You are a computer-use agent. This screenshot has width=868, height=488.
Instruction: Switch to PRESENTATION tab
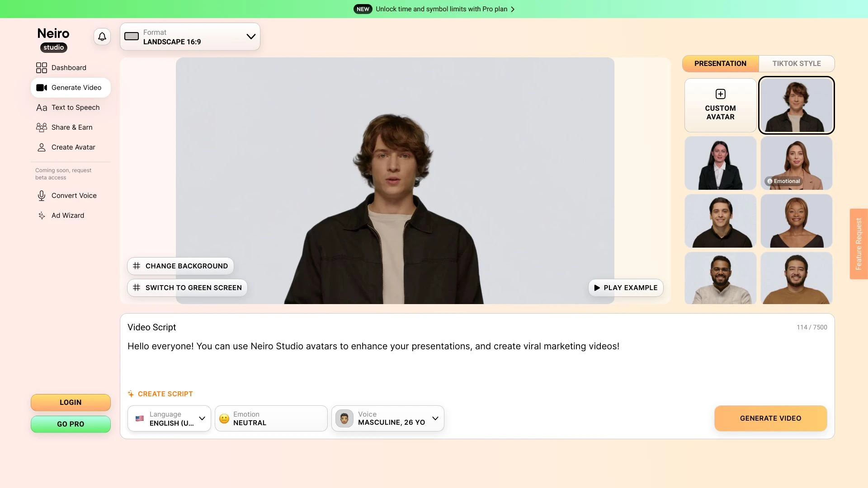click(720, 63)
